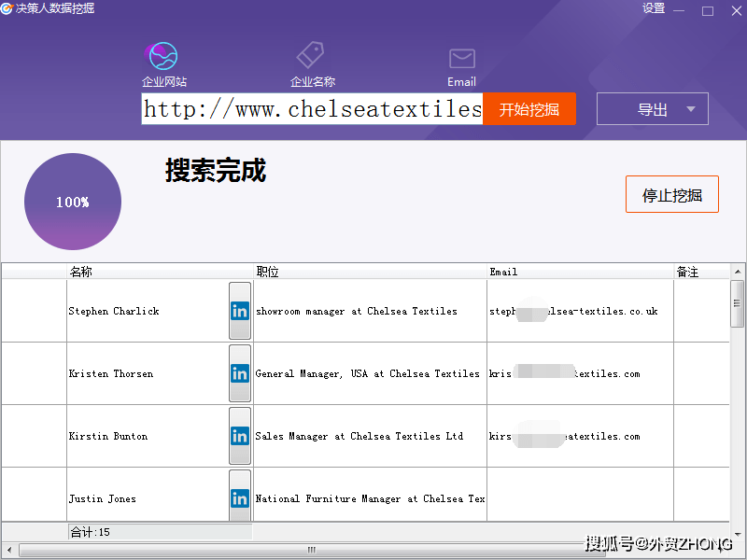Open LinkedIn profile for Kirstin Bunton

tap(240, 436)
